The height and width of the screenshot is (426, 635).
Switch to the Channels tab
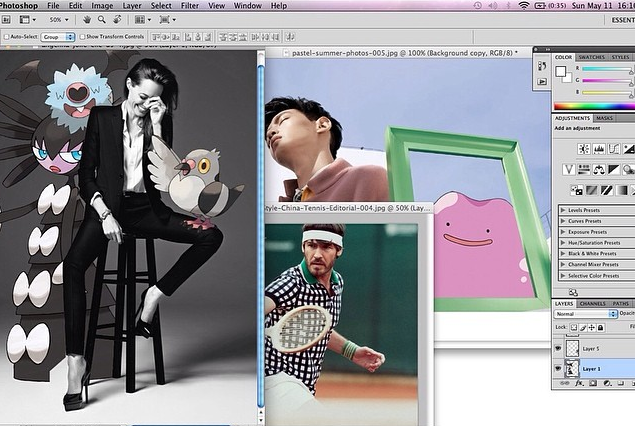tap(593, 303)
